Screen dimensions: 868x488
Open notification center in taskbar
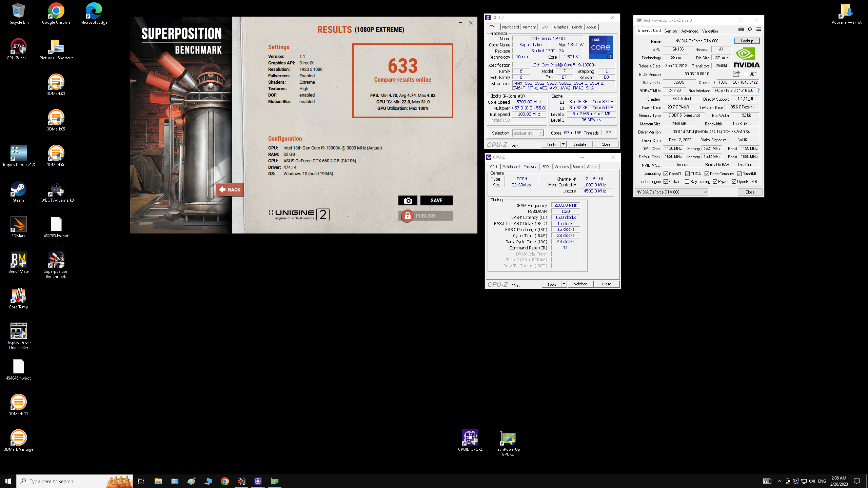[x=857, y=481]
